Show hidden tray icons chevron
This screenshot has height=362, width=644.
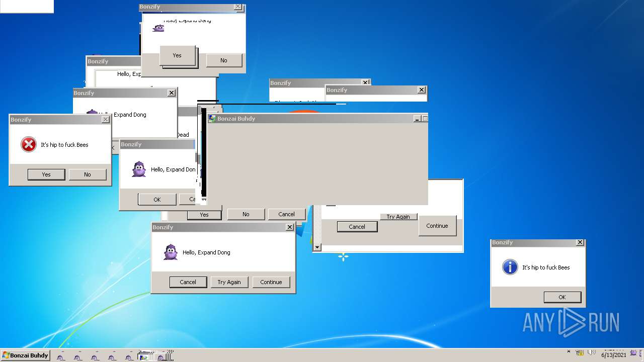pos(569,352)
